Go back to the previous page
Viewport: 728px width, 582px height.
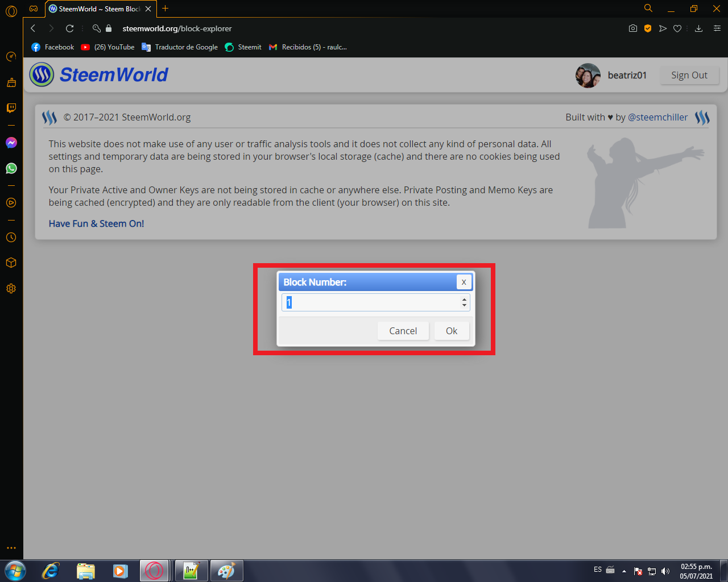click(33, 28)
